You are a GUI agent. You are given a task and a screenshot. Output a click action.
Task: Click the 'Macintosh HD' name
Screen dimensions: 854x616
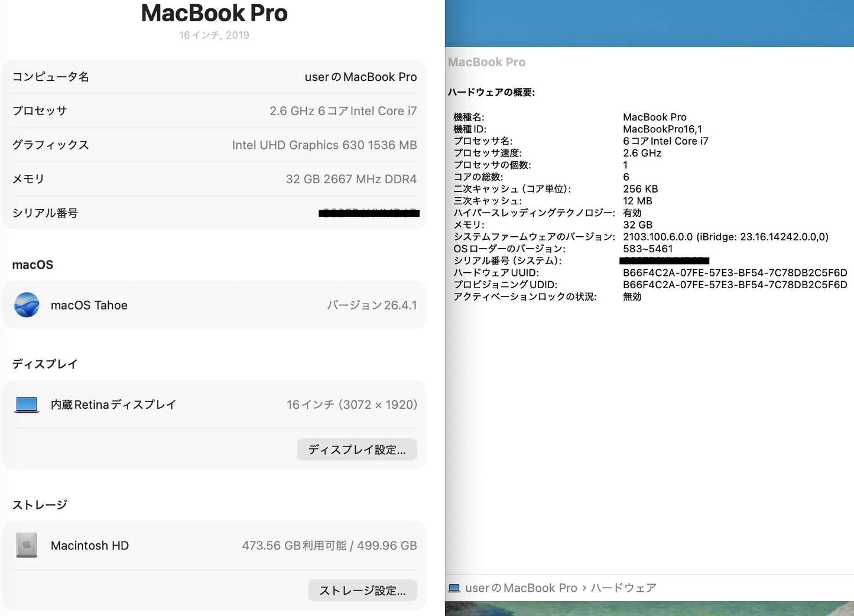coord(90,546)
